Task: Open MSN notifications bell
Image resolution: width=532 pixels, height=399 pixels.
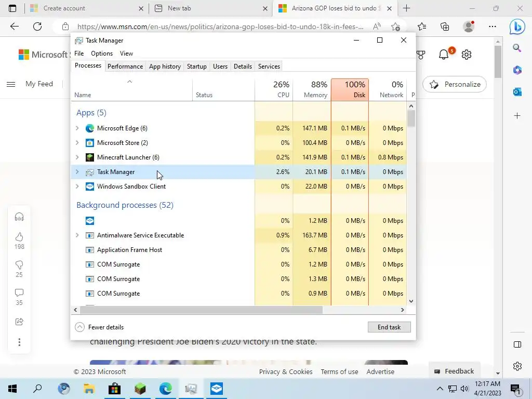Action: 444,54
